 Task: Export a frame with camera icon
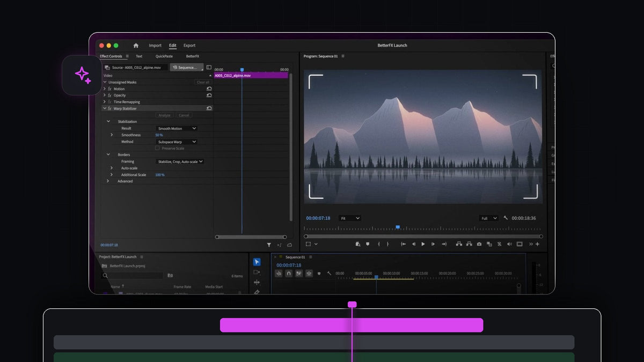[479, 244]
